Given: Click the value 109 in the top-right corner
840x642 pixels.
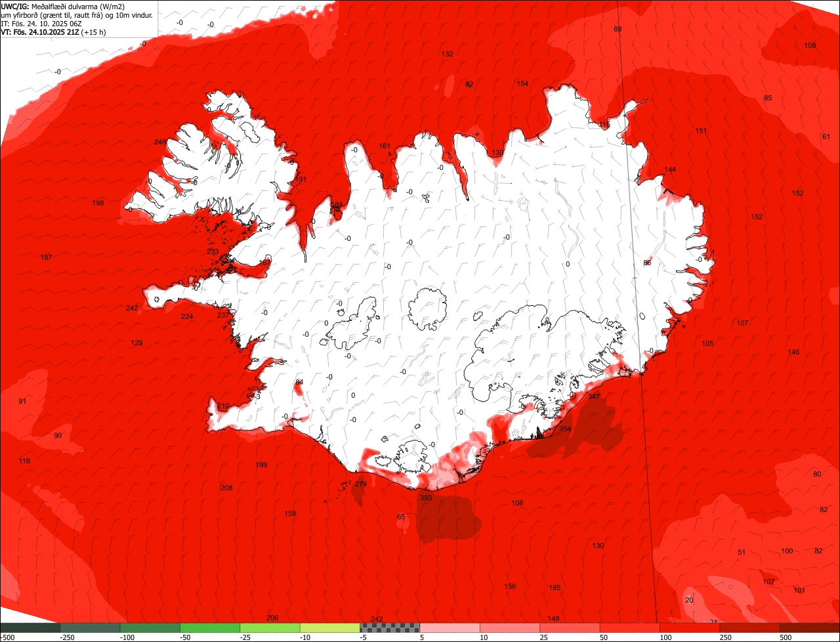Looking at the screenshot, I should point(810,45).
